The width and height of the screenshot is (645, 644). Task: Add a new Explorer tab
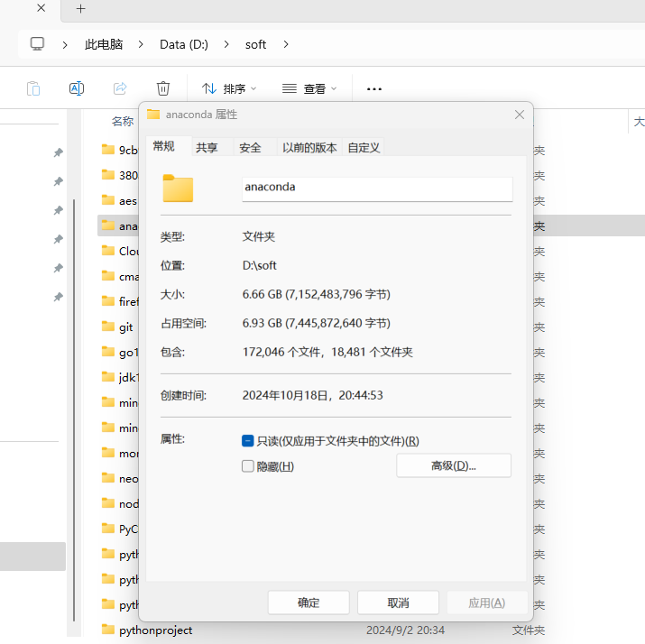tap(80, 9)
